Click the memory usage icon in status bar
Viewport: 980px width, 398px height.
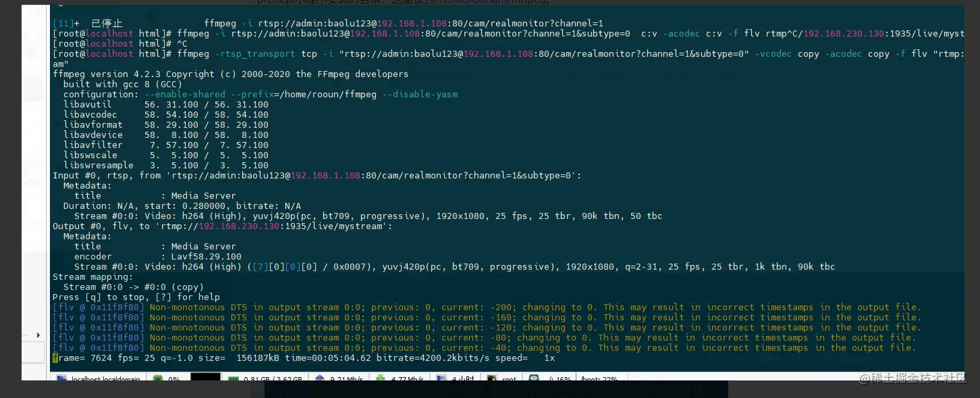(233, 379)
